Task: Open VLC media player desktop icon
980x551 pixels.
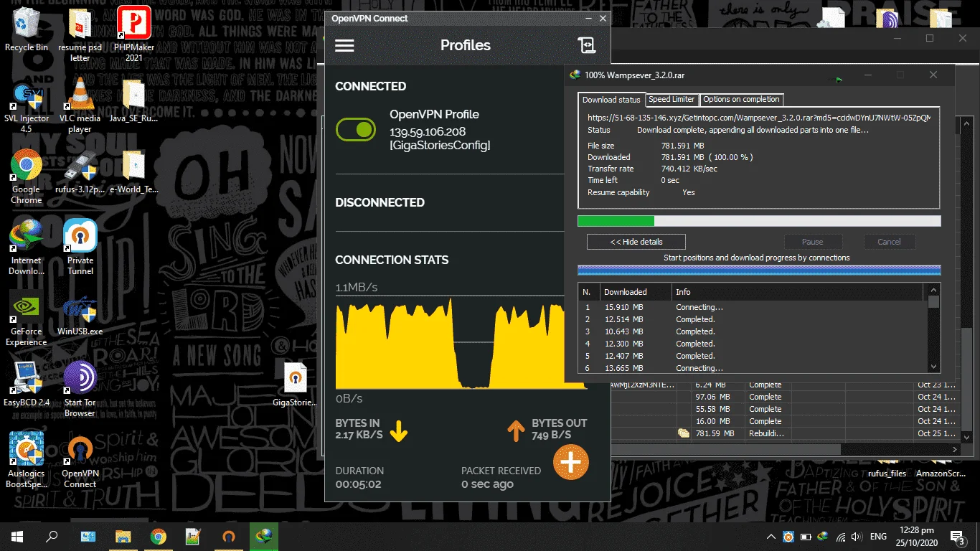Action: click(x=80, y=106)
